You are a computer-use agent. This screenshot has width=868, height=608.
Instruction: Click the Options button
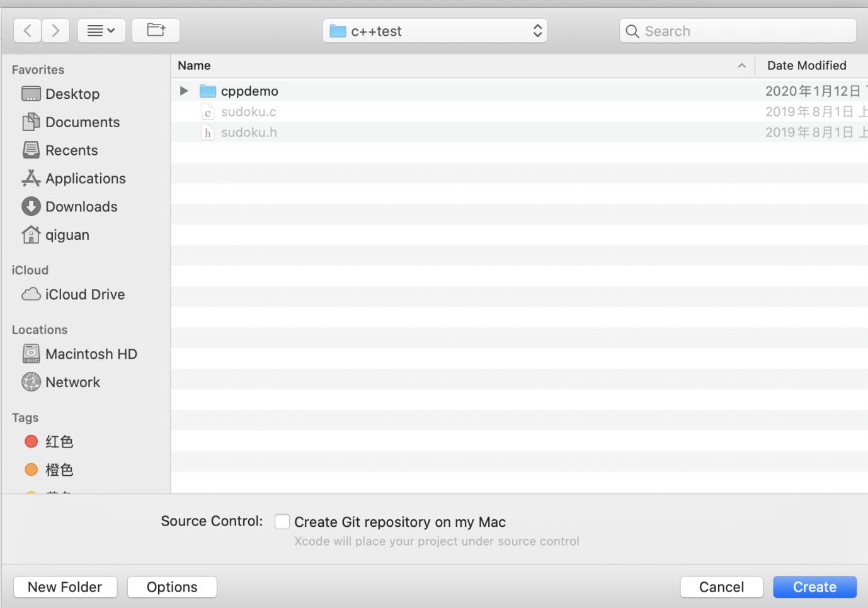172,587
